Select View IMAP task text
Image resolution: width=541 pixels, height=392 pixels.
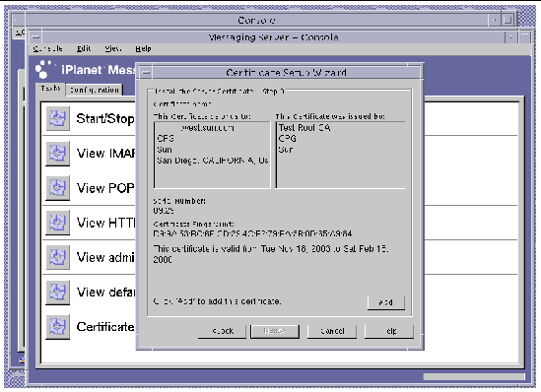105,153
